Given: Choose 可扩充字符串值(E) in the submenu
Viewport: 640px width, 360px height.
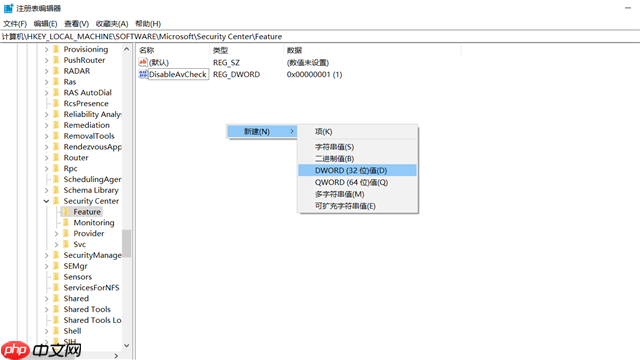Looking at the screenshot, I should tap(358, 206).
